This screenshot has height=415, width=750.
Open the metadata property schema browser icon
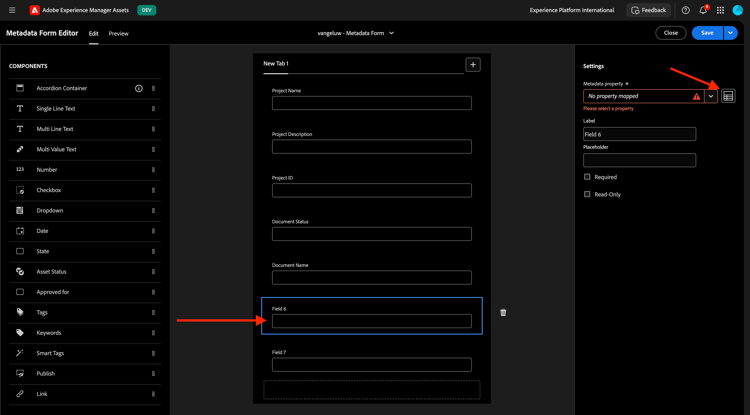tap(728, 96)
